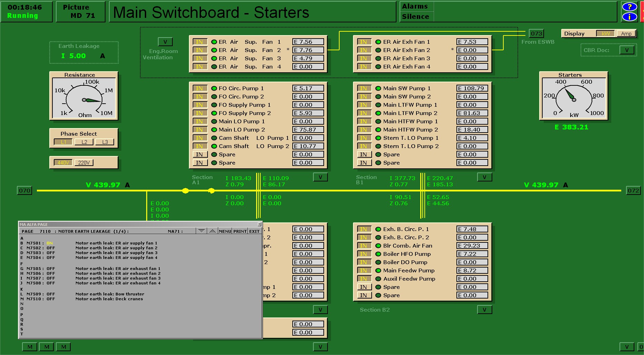Click the Main SW Pump 1 value field E 108.79

pyautogui.click(x=472, y=88)
